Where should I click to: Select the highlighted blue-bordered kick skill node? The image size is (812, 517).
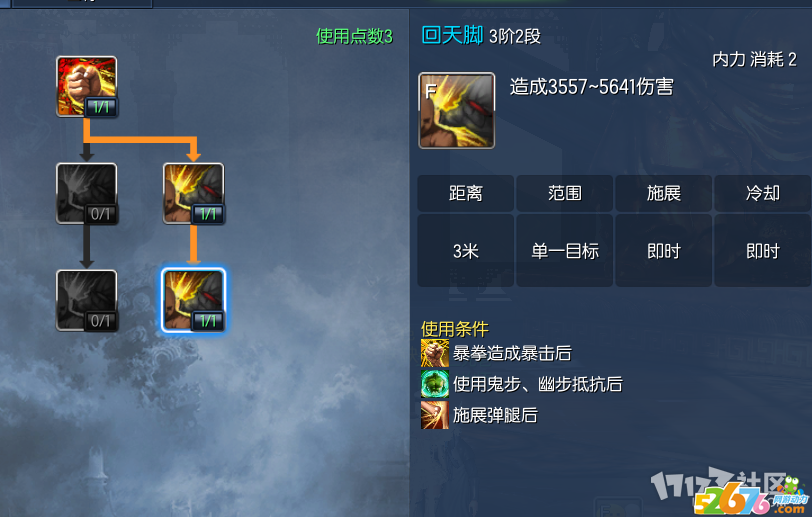click(194, 300)
